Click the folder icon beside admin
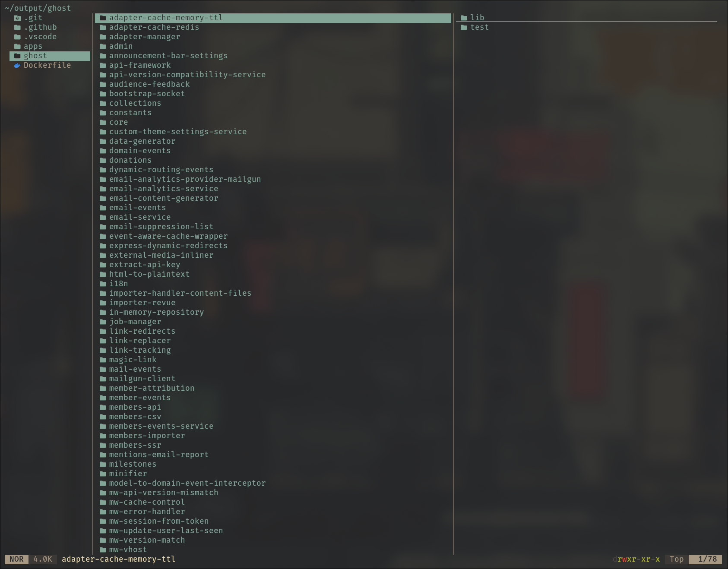The height and width of the screenshot is (569, 728). pyautogui.click(x=103, y=47)
